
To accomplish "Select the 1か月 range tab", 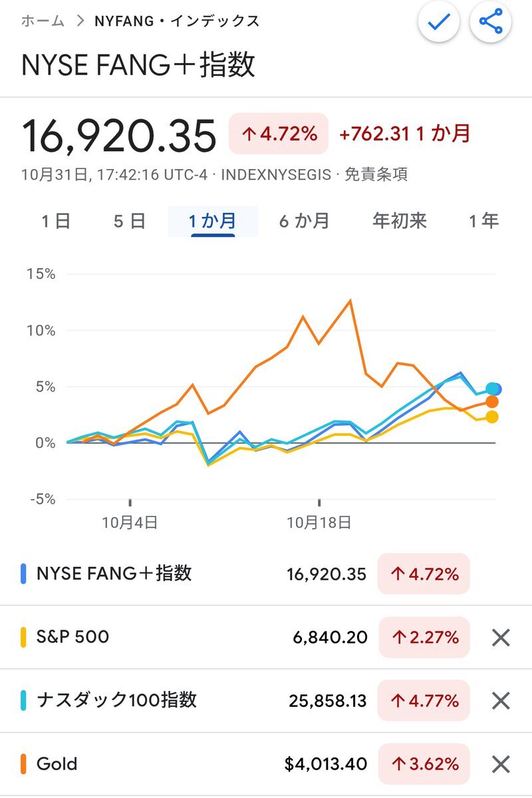I will pyautogui.click(x=213, y=221).
